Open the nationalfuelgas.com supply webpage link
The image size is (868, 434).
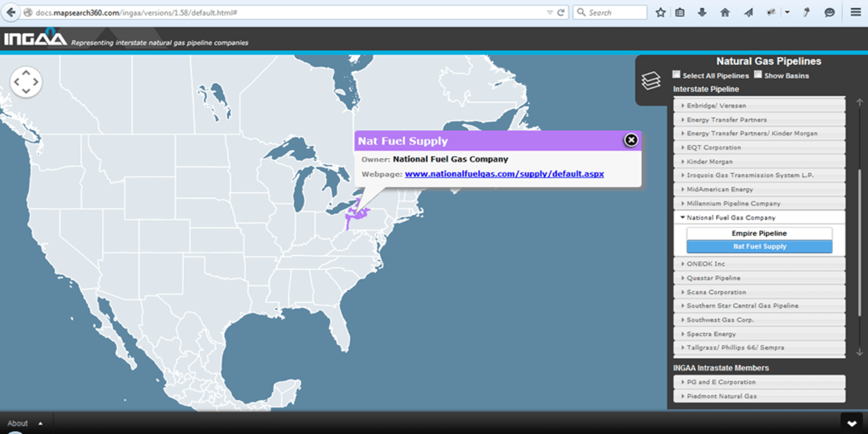pyautogui.click(x=504, y=174)
